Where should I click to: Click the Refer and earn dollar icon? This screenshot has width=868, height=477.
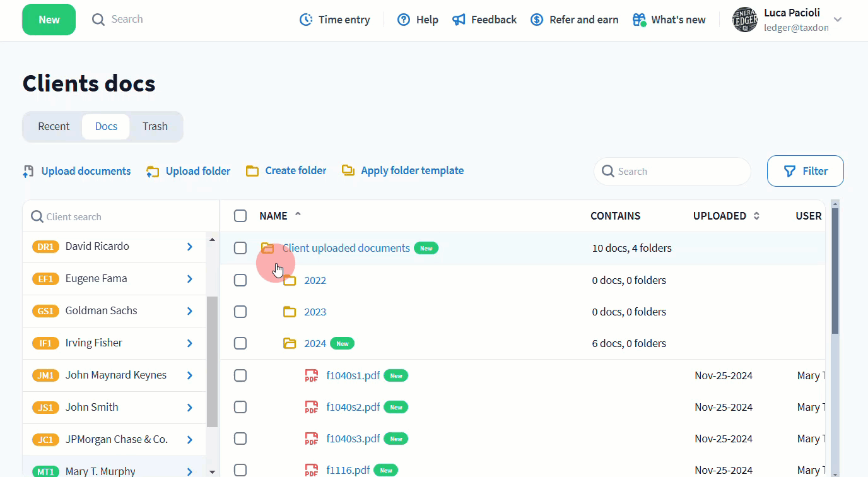tap(537, 20)
